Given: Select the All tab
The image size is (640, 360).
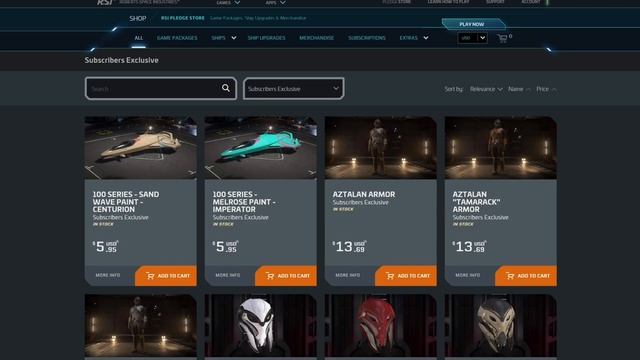Looking at the screenshot, I should point(139,38).
